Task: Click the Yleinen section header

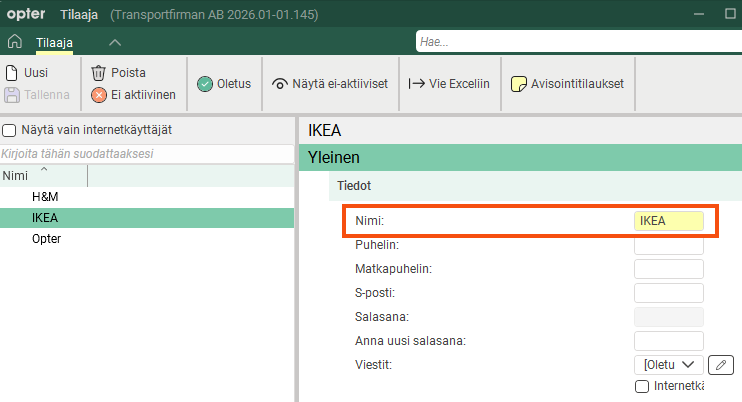Action: click(x=520, y=157)
